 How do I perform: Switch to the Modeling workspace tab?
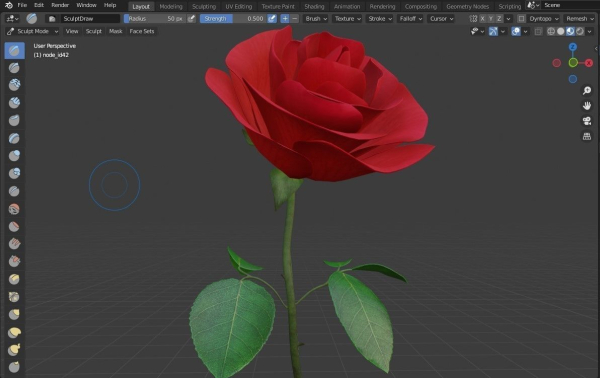(171, 7)
